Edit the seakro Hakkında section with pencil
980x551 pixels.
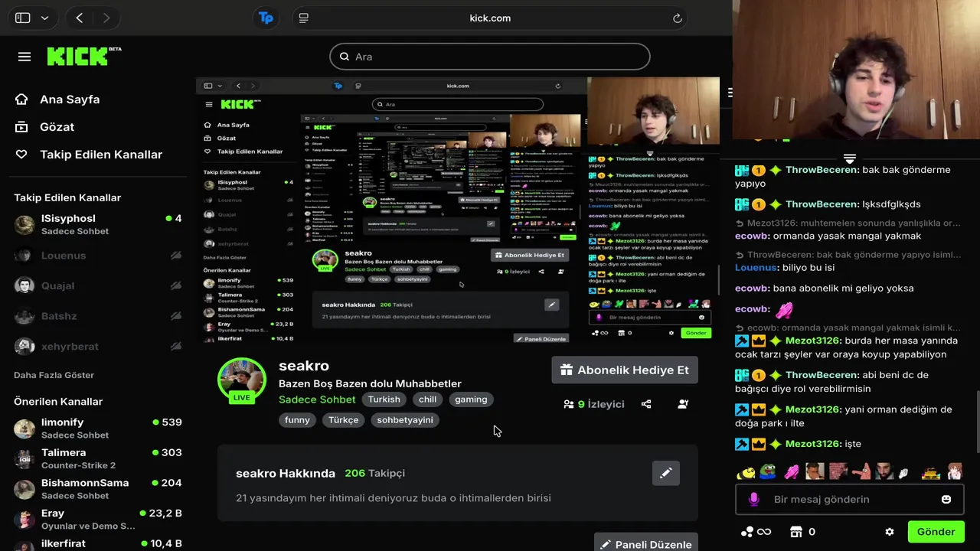[x=666, y=473]
